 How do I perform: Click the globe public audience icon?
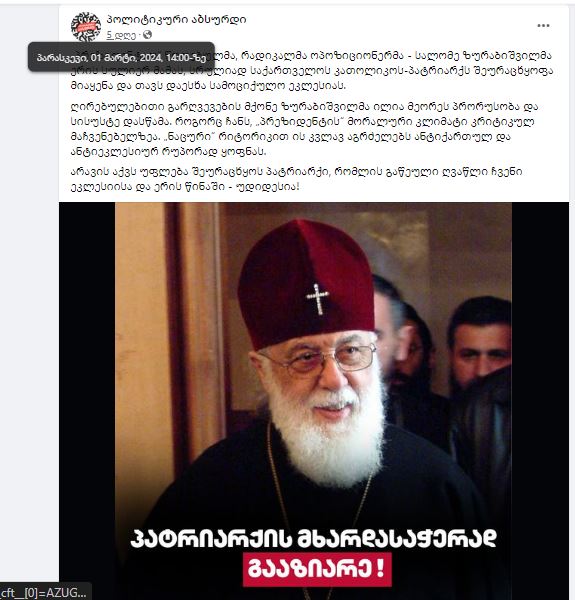coord(147,35)
